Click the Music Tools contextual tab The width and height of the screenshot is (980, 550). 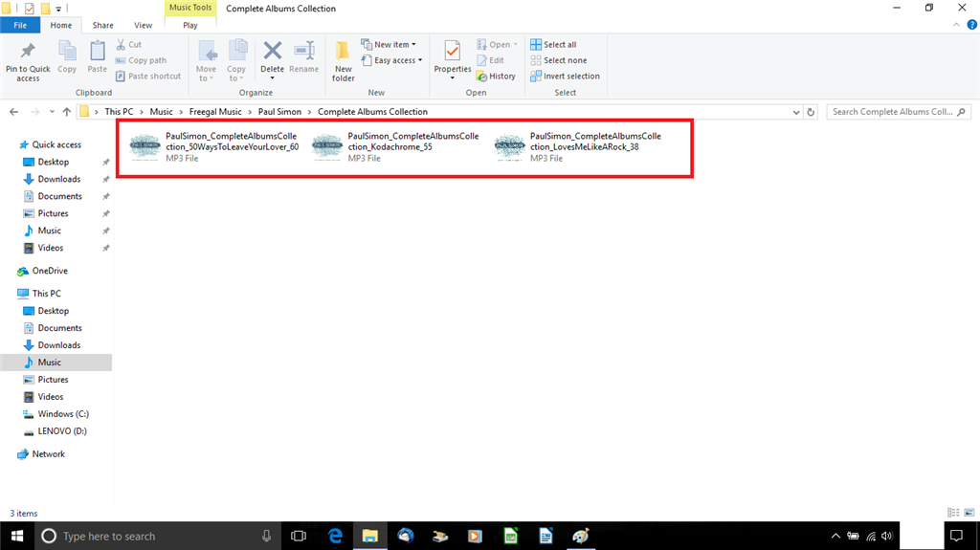190,8
